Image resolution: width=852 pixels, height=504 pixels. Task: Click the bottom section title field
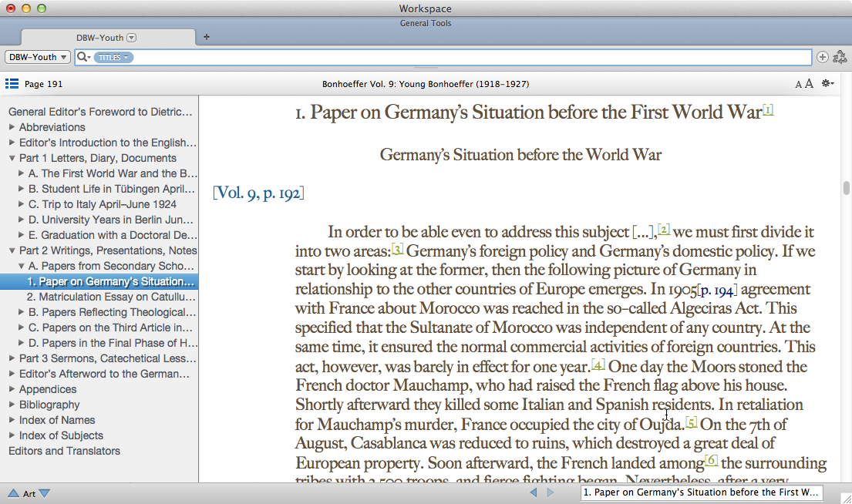tap(701, 492)
